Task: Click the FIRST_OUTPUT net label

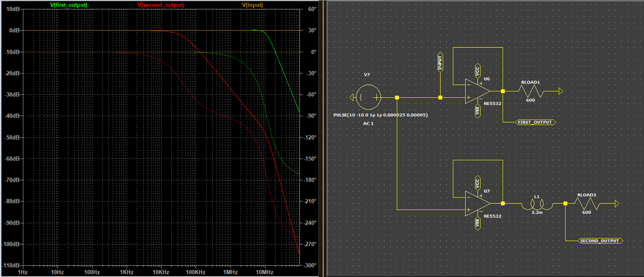Action: [x=535, y=122]
